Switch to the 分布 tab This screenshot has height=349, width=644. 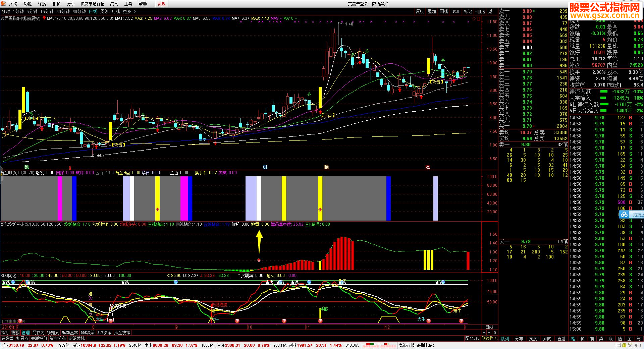pyautogui.click(x=519, y=339)
